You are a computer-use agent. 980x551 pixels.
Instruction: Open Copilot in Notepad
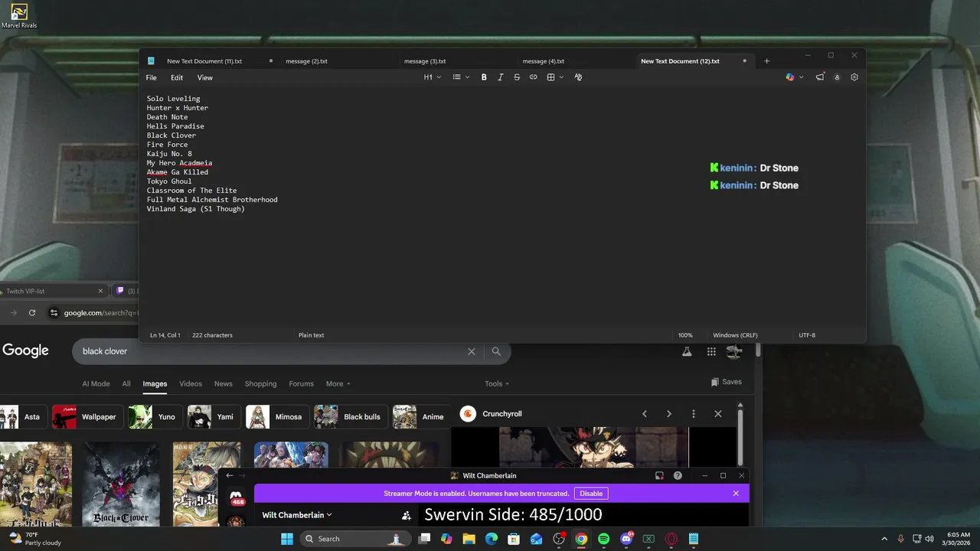pos(790,77)
